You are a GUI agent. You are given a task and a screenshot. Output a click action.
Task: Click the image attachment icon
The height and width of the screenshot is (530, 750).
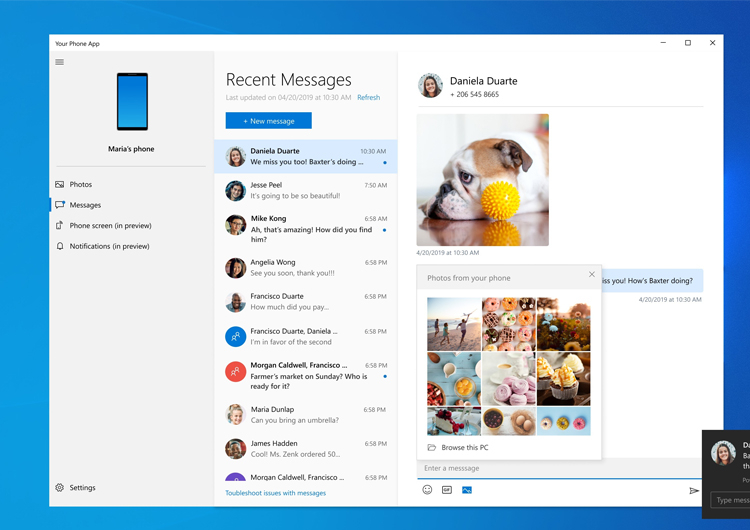click(x=467, y=490)
